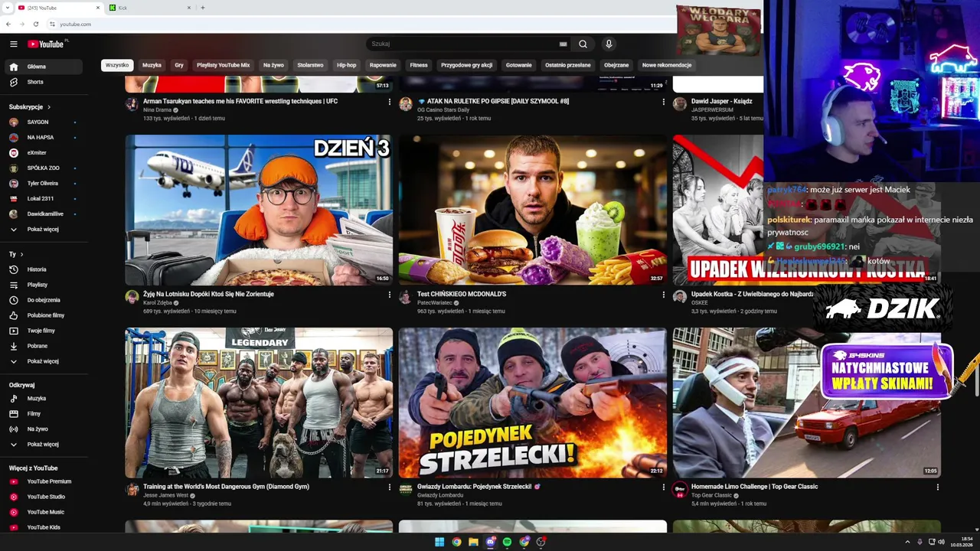This screenshot has width=980, height=551.
Task: Select the Fitness filter chip
Action: click(x=419, y=65)
